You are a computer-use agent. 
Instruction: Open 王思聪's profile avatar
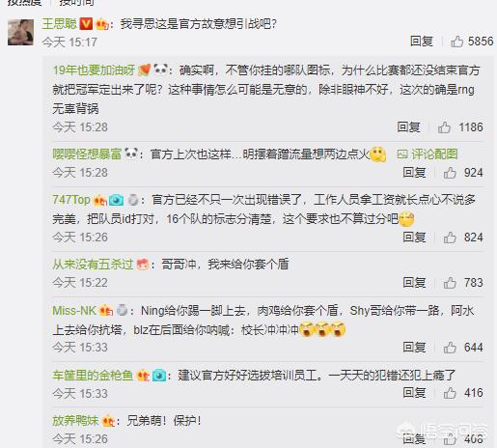[x=20, y=32]
